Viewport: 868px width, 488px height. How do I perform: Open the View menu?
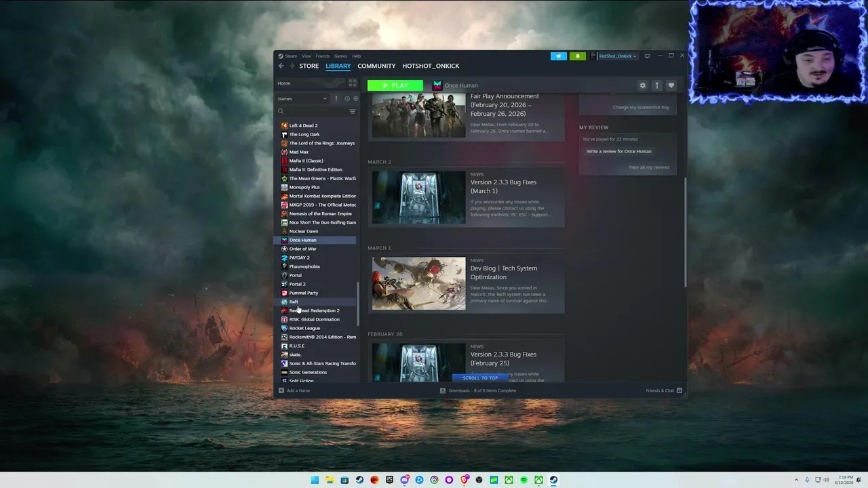(307, 56)
